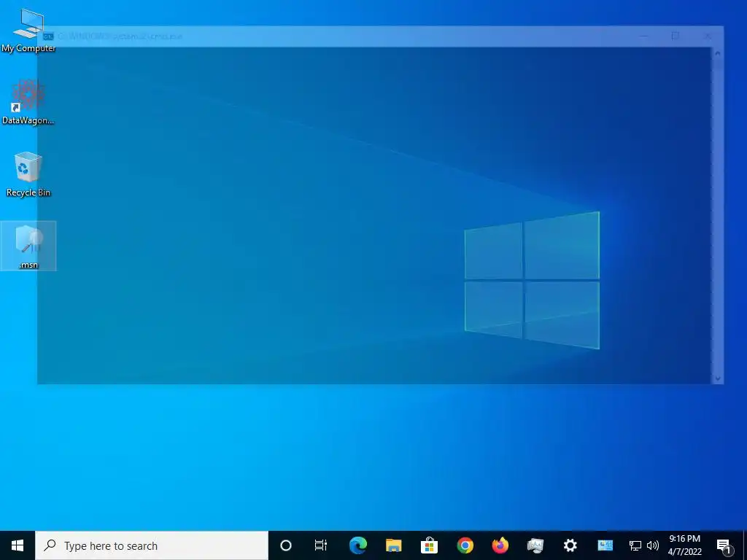Click the cmd window scrollbar up arrow
This screenshot has height=560, width=747.
click(718, 52)
